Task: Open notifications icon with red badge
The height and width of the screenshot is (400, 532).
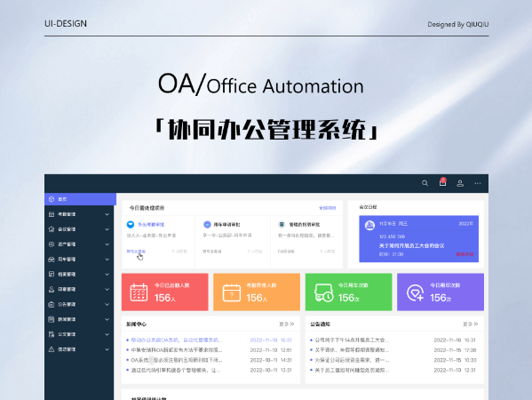Action: pyautogui.click(x=443, y=182)
